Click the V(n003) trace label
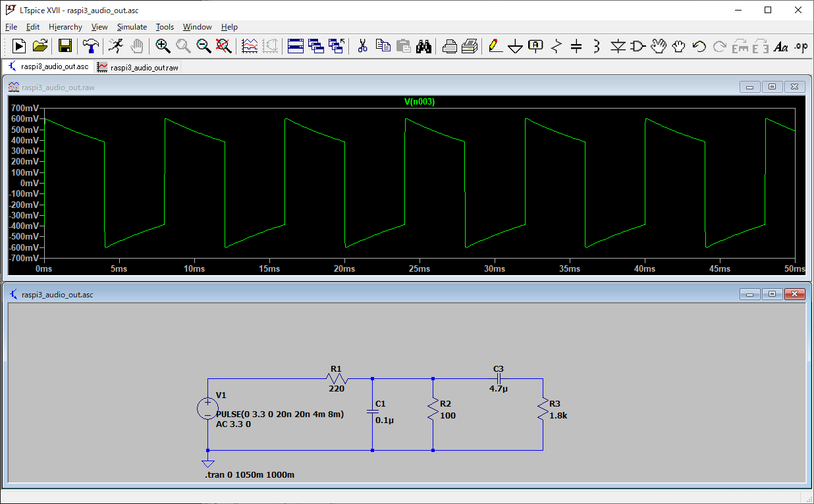This screenshot has height=504, width=814. (420, 102)
